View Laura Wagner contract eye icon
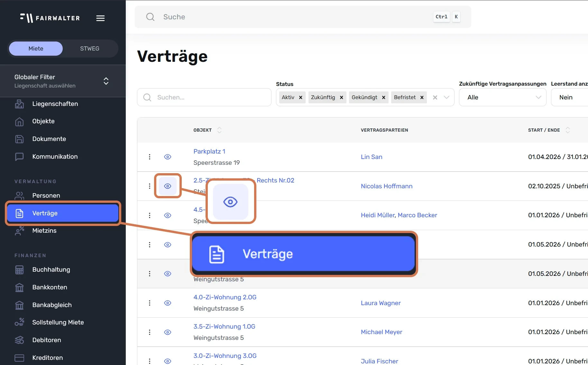Screen dimensions: 588x365 click(x=168, y=303)
